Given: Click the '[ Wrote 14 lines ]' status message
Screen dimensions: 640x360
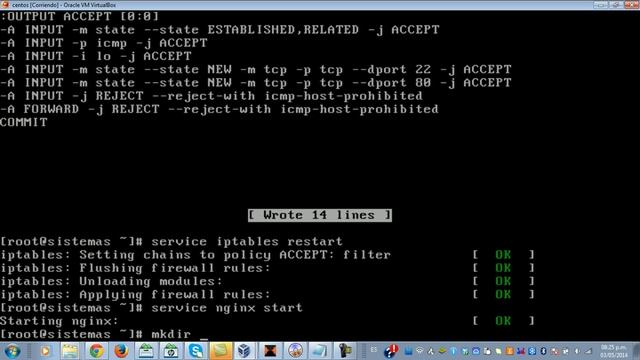Looking at the screenshot, I should coord(320,215).
